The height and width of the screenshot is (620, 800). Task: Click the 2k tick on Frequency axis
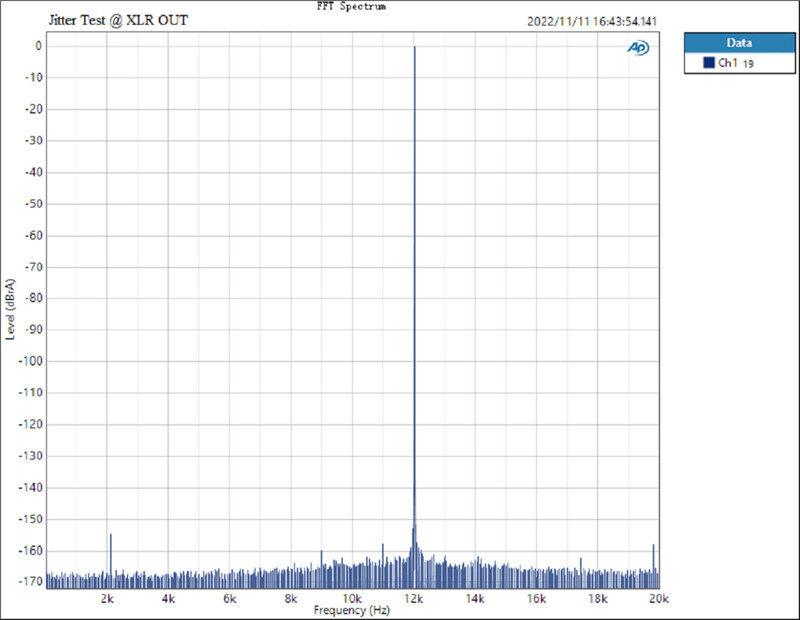click(108, 599)
